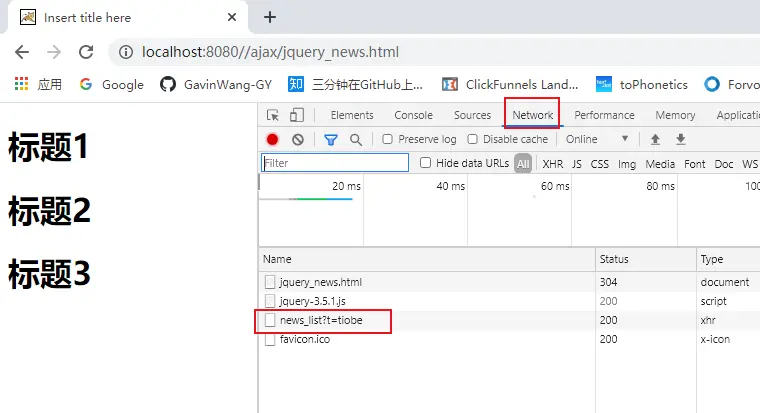Toggle the device toolbar icon

[x=297, y=115]
